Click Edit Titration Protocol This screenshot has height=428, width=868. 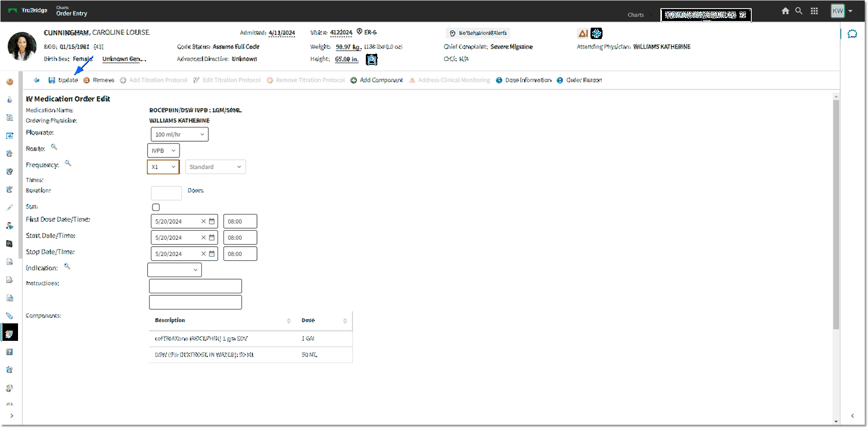coord(227,80)
